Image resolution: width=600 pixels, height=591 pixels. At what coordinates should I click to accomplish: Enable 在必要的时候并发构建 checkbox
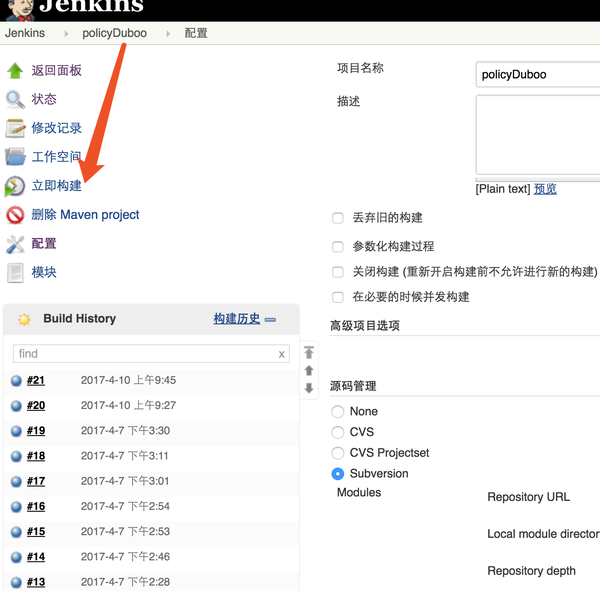[338, 297]
